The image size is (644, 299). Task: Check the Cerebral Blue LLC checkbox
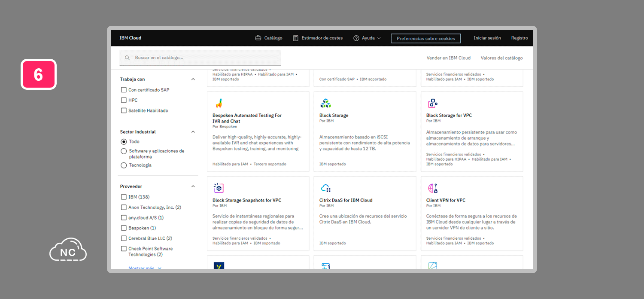pos(124,238)
